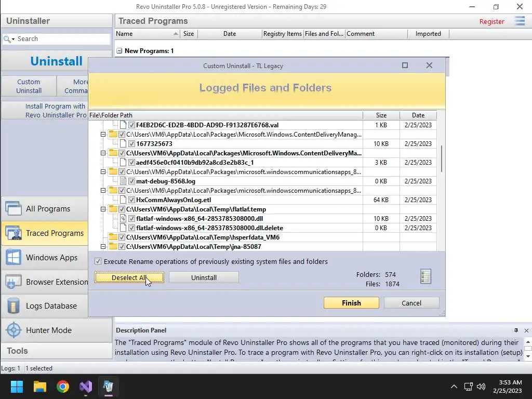Collapse flatlaf.temp folder node
This screenshot has width=532, height=399.
pyautogui.click(x=103, y=209)
